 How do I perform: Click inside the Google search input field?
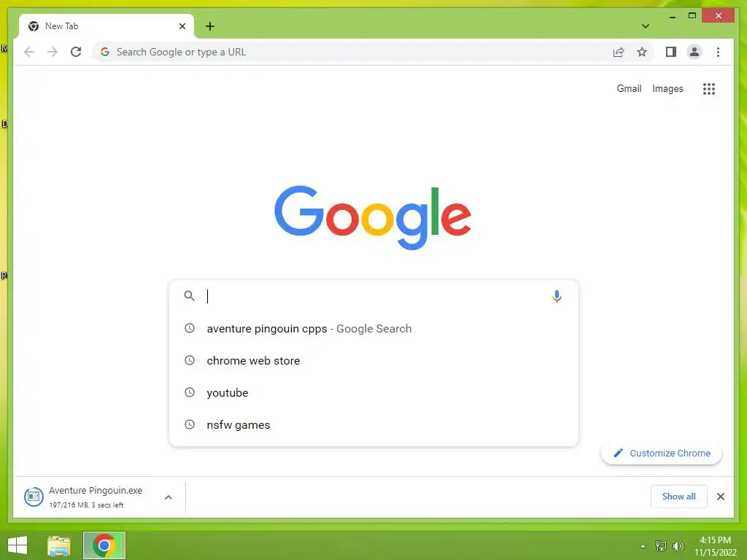[x=374, y=296]
